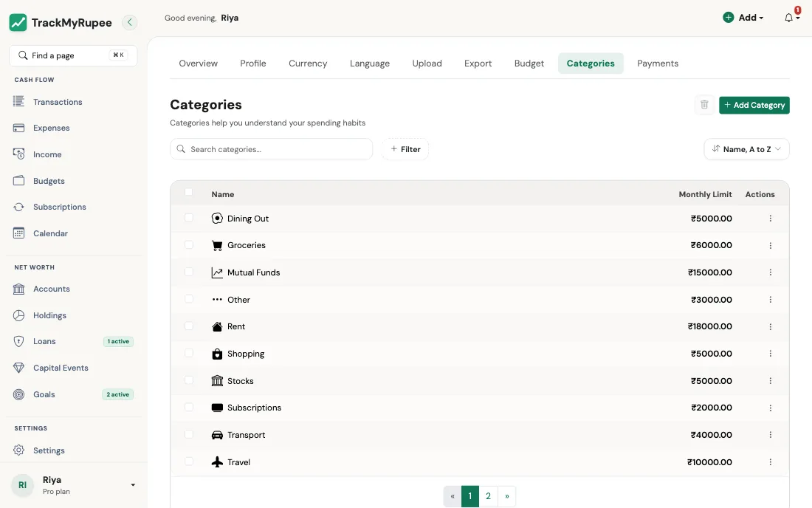812x508 pixels.
Task: Open actions menu for Transport
Action: 770,435
